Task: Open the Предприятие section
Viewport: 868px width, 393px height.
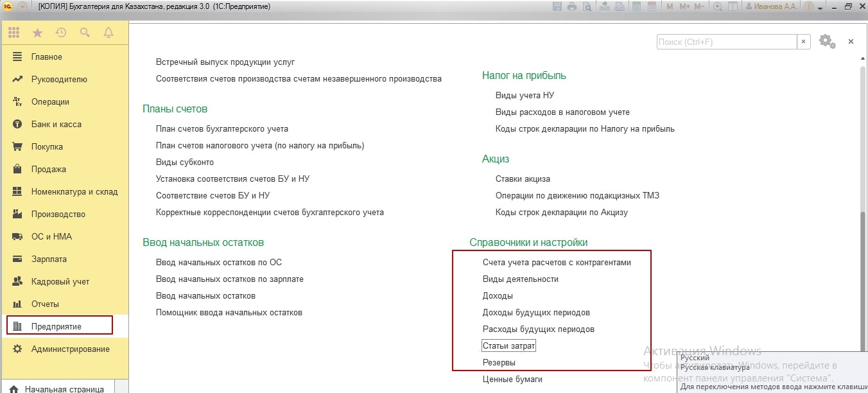Action: [x=56, y=326]
